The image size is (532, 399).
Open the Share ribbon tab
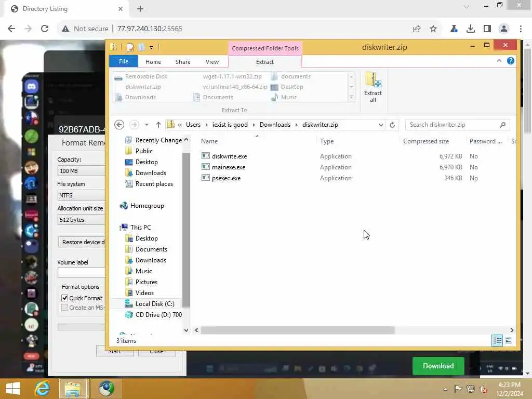click(183, 62)
